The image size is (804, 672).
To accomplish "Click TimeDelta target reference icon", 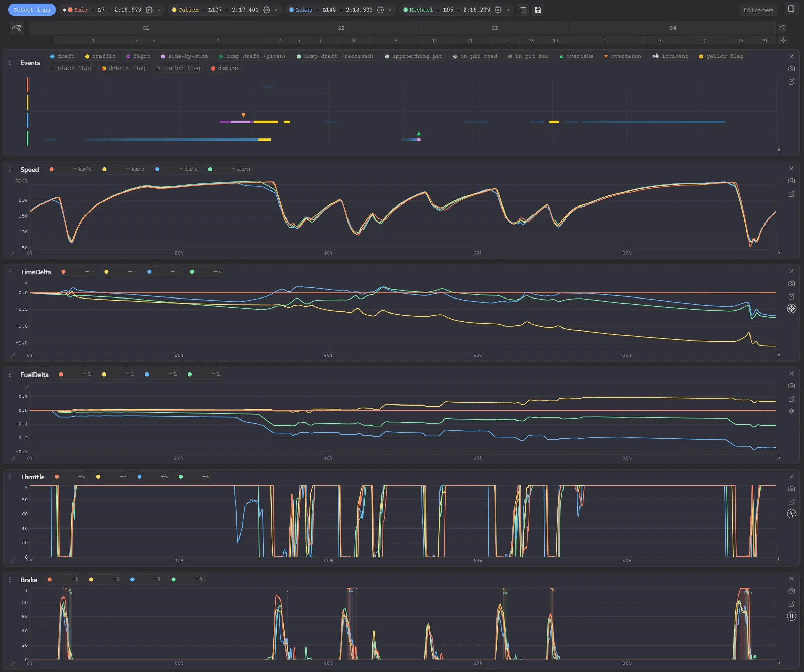I will point(791,309).
